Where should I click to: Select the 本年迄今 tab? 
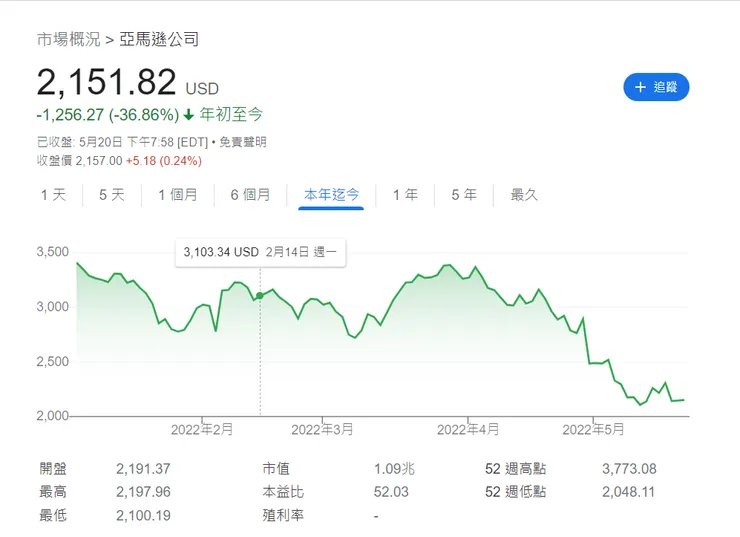click(x=331, y=195)
